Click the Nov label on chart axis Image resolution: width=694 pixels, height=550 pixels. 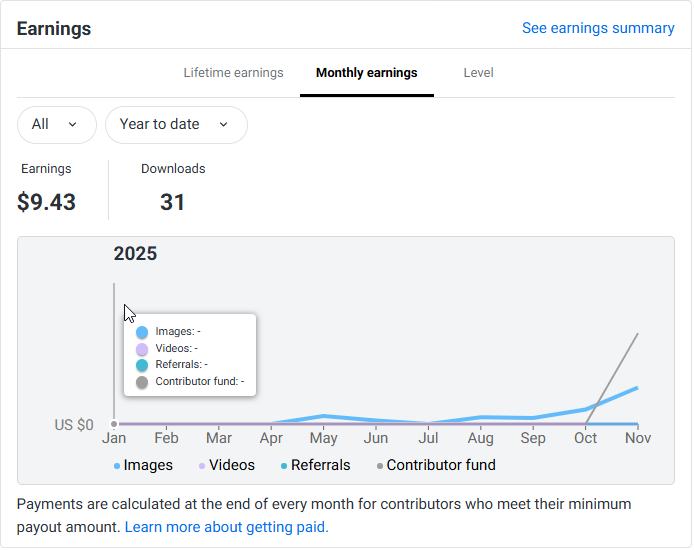[637, 438]
